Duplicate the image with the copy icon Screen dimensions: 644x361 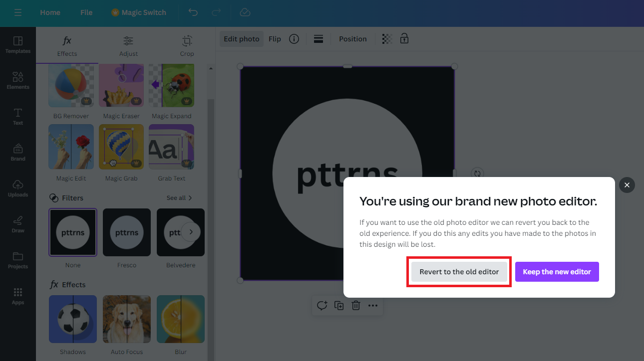click(339, 306)
